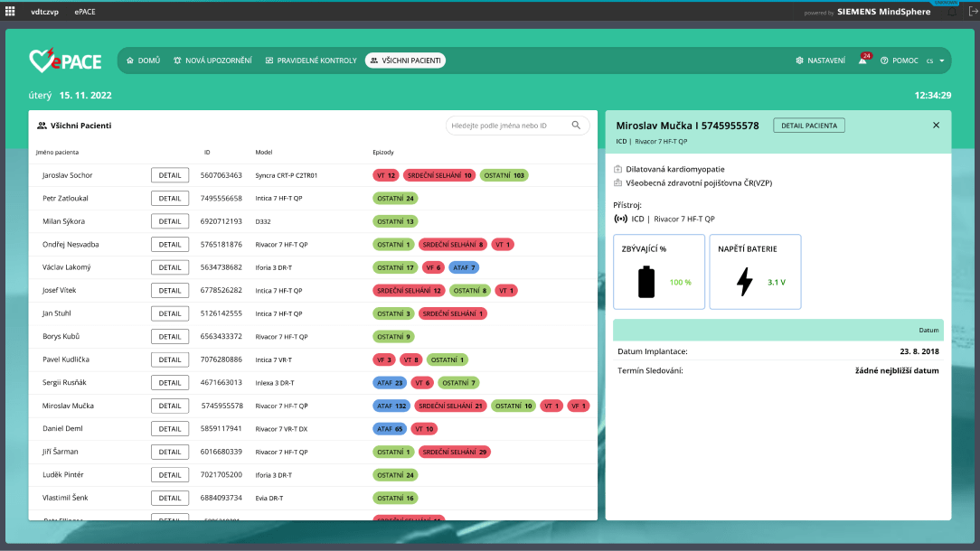This screenshot has height=551, width=980.
Task: Click the notification bell with badge 24
Action: pyautogui.click(x=862, y=61)
